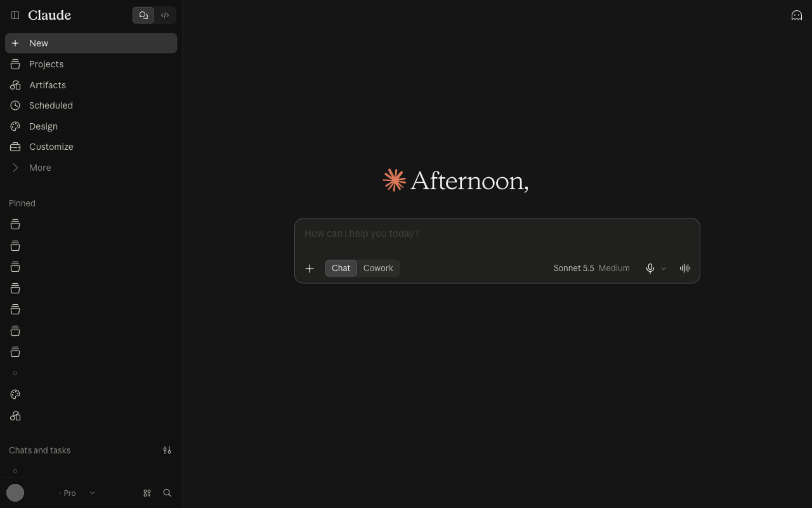Open the apps grid icon in sidebar footer
This screenshot has height=508, width=812.
(147, 493)
